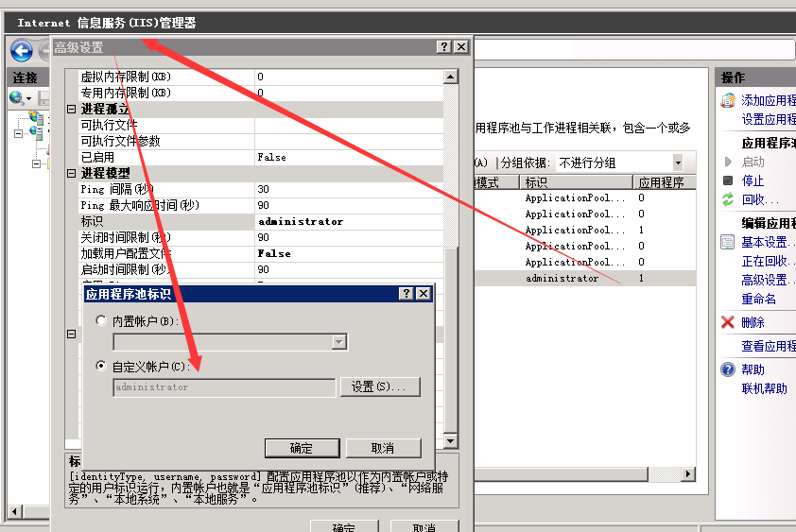Collapse the 进程模型 section

72,174
